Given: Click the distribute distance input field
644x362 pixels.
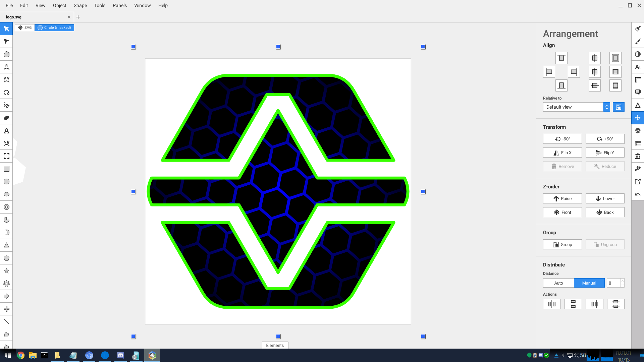Looking at the screenshot, I should [x=613, y=283].
